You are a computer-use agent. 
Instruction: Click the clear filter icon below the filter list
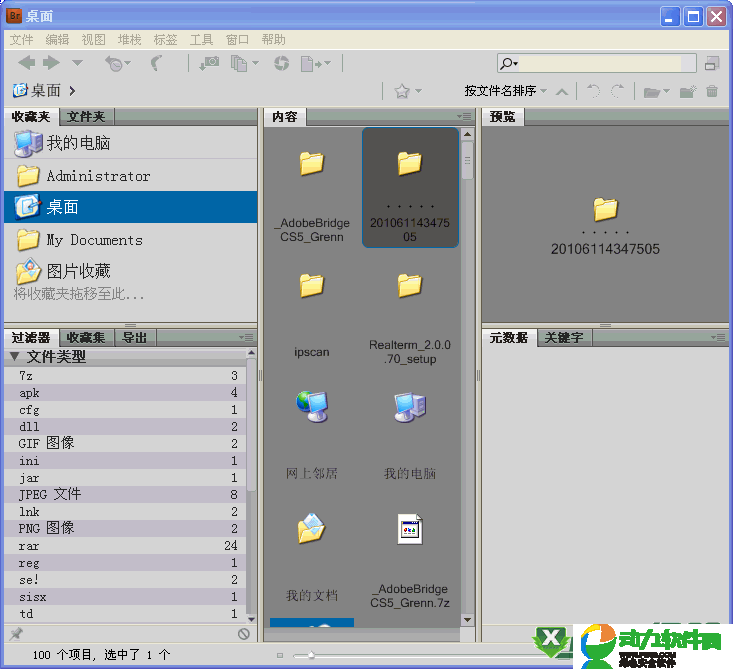click(244, 634)
